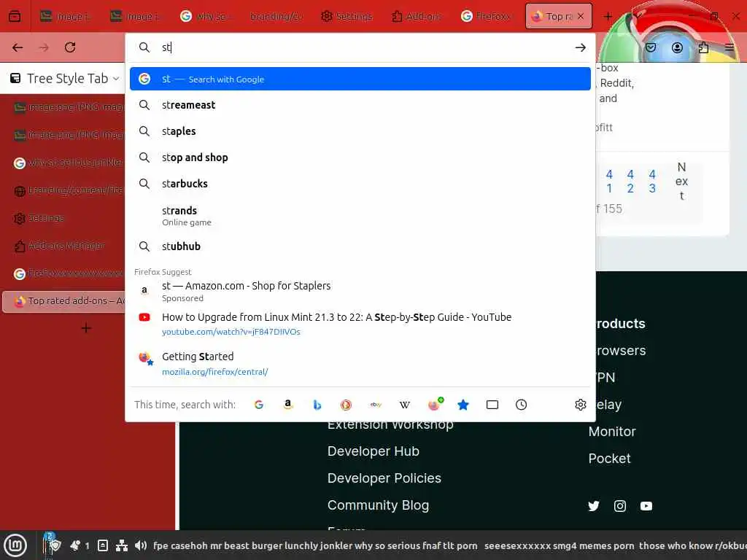Choose the 'staples' suggestion
Viewport: 747px width, 560px height.
(x=360, y=131)
